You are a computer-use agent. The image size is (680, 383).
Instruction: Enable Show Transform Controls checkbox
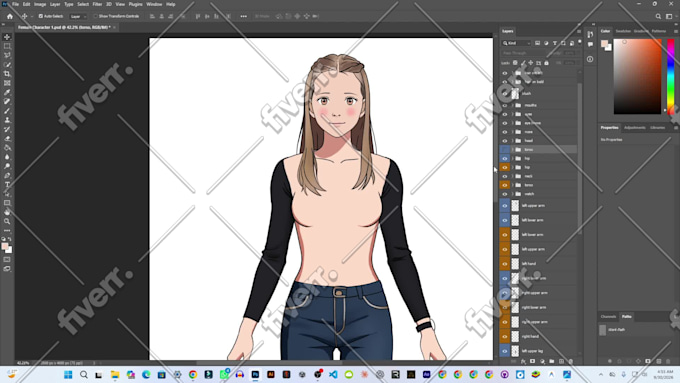point(96,16)
